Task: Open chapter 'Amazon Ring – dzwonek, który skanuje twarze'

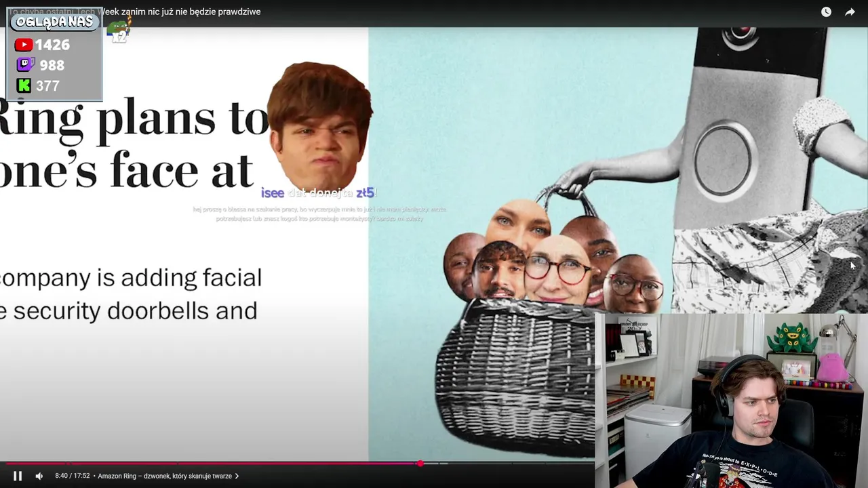Action: point(168,476)
